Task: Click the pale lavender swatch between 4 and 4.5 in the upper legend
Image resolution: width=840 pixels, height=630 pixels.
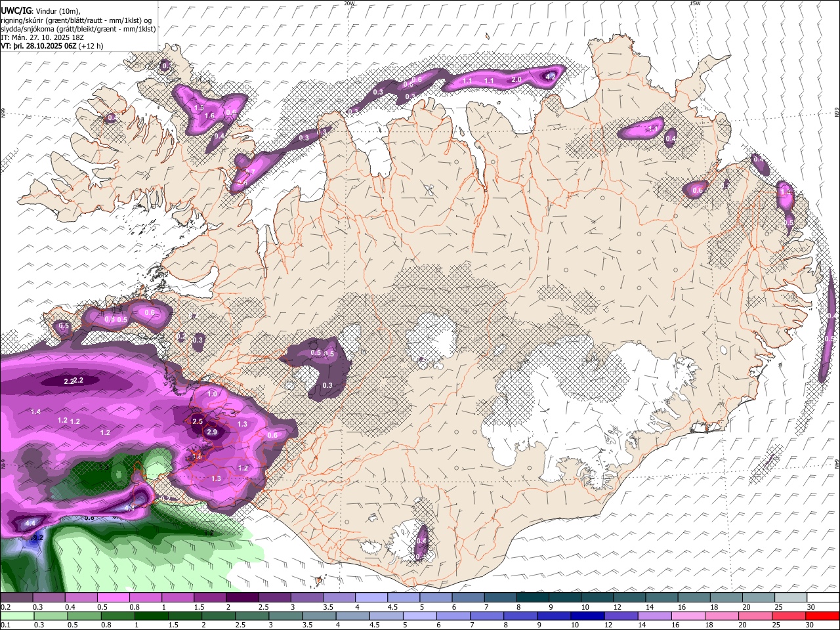Action: [x=371, y=598]
